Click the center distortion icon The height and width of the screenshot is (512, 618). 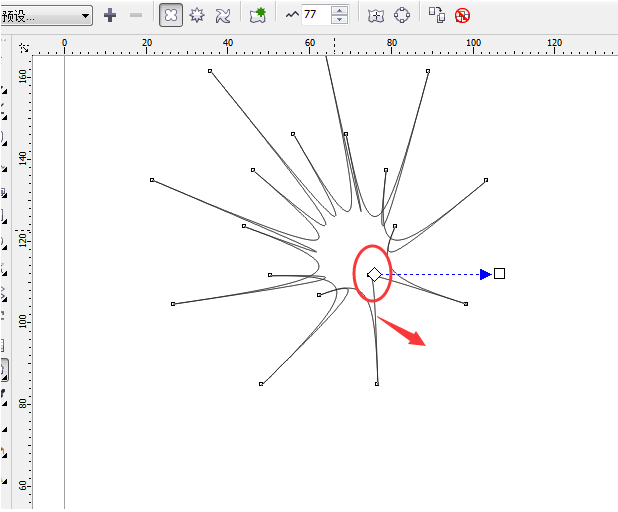pyautogui.click(x=376, y=16)
